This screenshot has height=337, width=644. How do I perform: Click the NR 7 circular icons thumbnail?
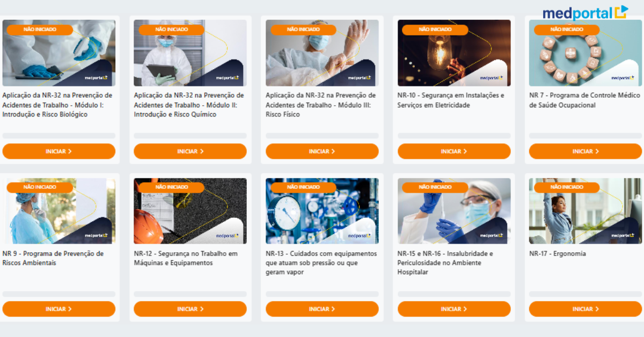click(586, 53)
